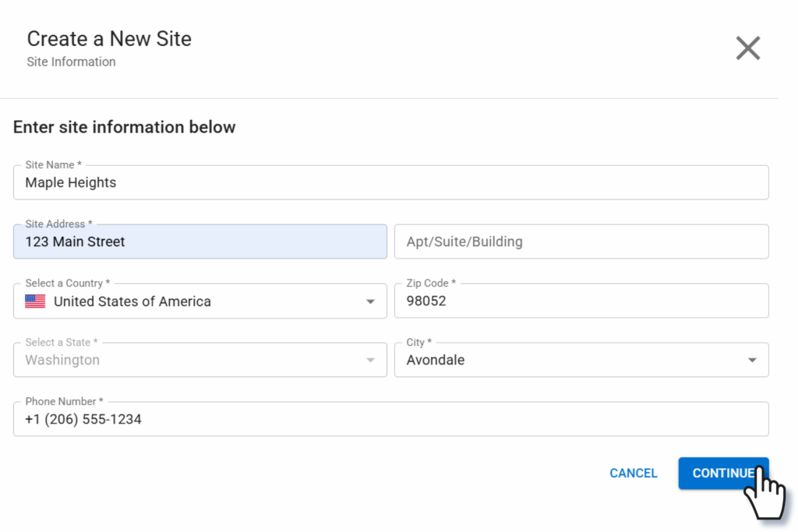
Task: Click into the Phone Number field
Action: (390, 420)
